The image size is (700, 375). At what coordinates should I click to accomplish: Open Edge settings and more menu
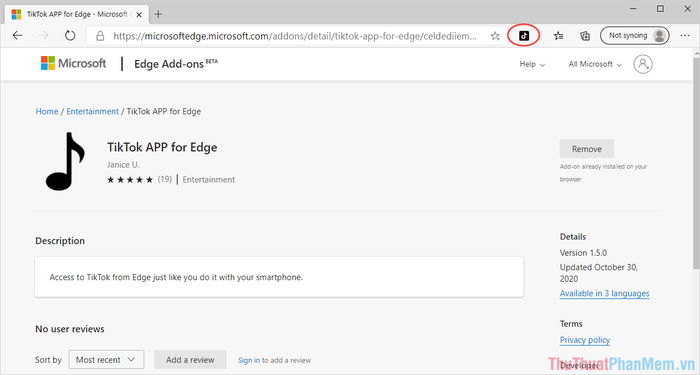click(x=685, y=36)
